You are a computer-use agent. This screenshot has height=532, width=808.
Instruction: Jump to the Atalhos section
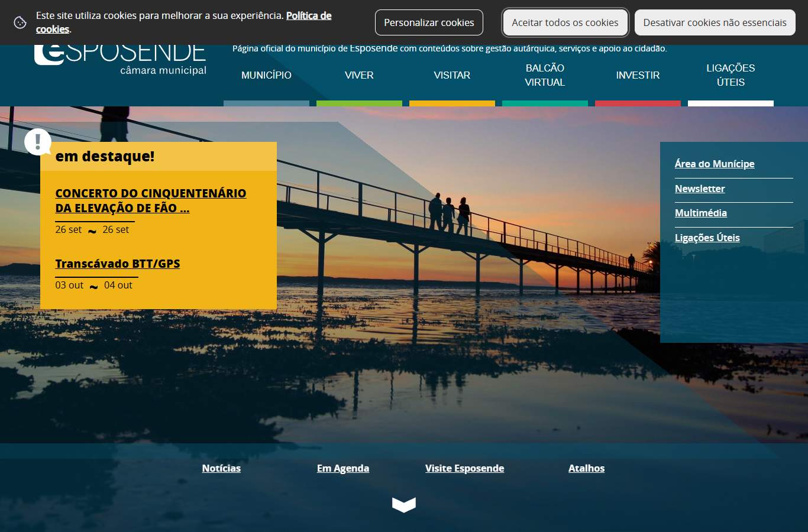pos(586,468)
